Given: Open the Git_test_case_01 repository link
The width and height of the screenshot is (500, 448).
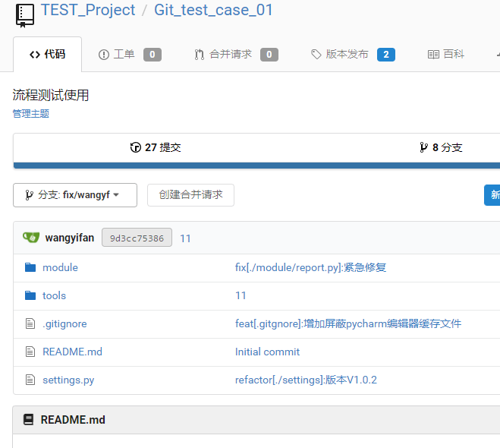Looking at the screenshot, I should (x=213, y=10).
